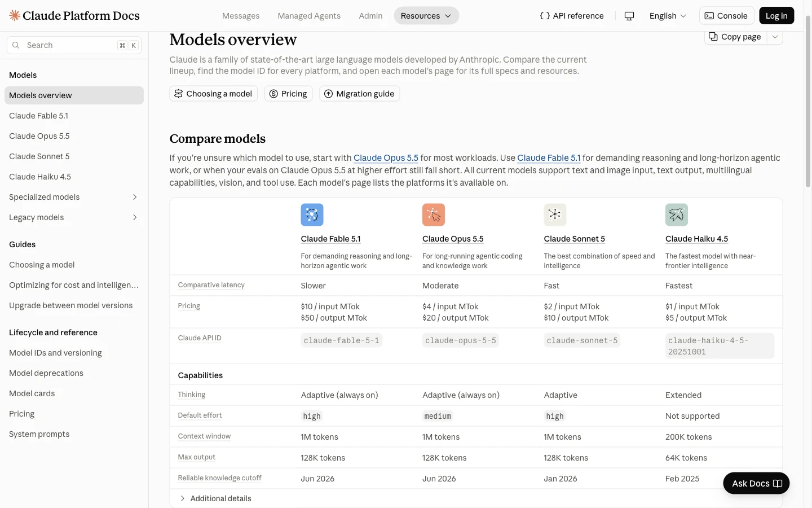Click the Claude Platform Docs starburst logo
812x508 pixels.
pyautogui.click(x=15, y=16)
